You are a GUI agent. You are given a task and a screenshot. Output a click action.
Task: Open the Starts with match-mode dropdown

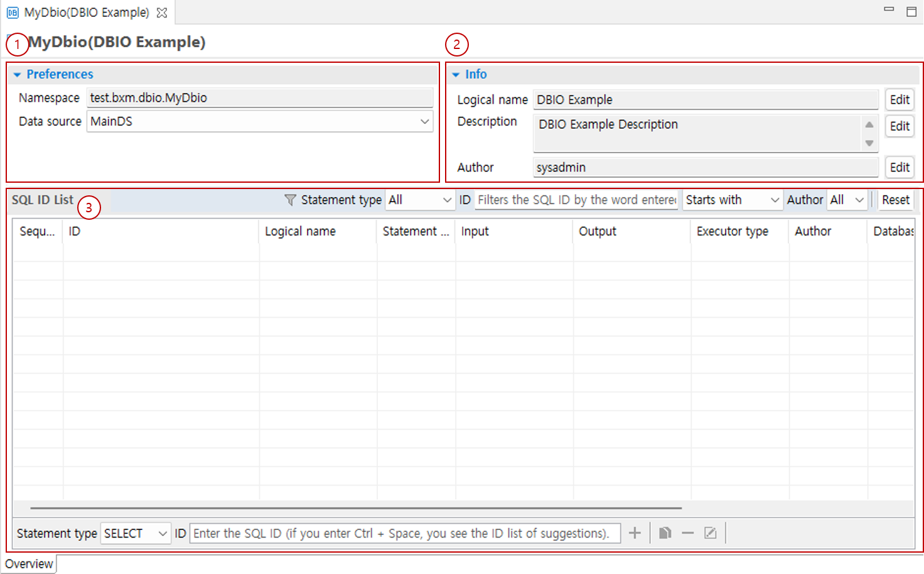[774, 200]
